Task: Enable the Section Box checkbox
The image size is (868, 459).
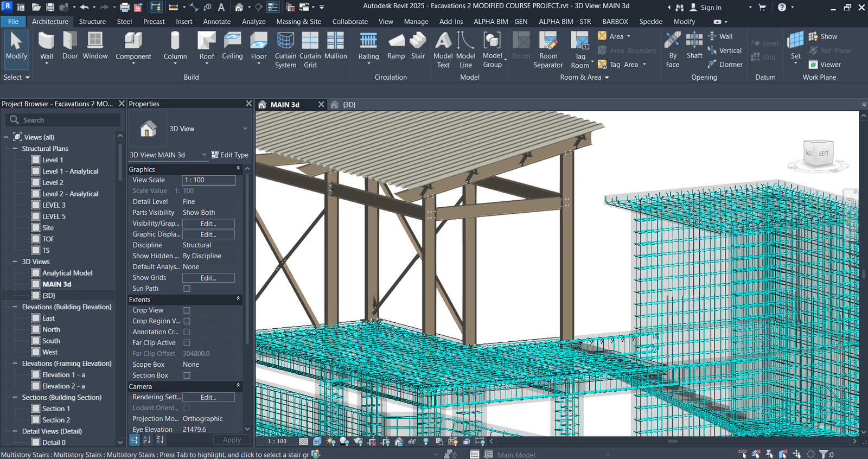Action: (x=187, y=375)
